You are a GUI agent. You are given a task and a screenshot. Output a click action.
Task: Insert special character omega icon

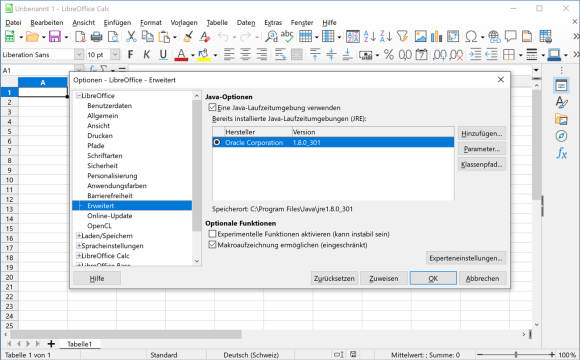tap(471, 37)
